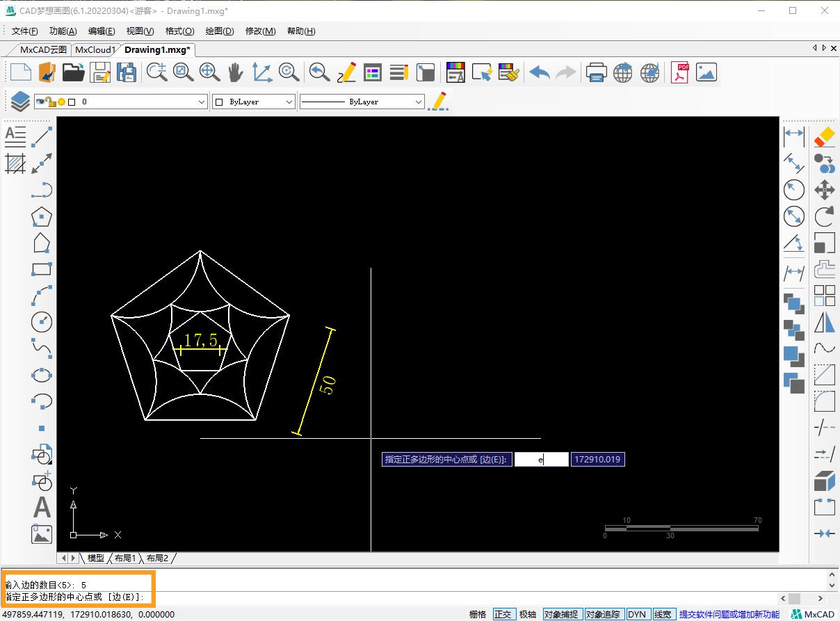Open the ByLayer linetype dropdown
Viewport: 840px width, 621px height.
tap(418, 102)
